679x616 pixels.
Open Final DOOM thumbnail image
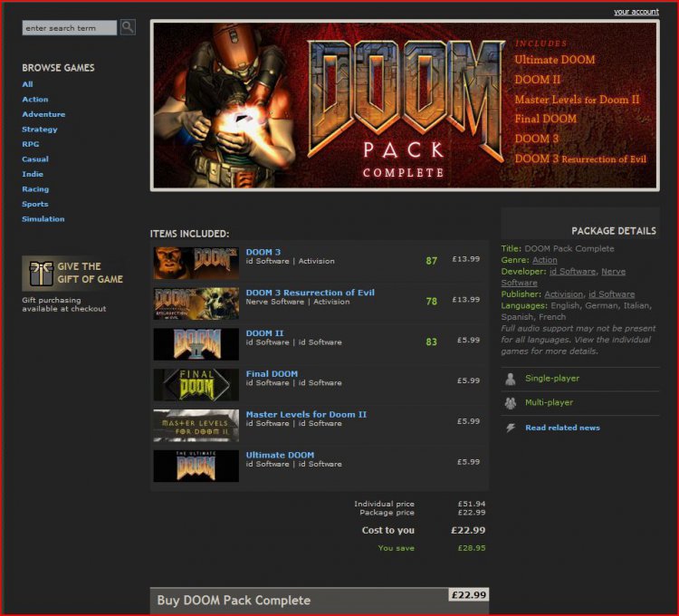(x=196, y=385)
